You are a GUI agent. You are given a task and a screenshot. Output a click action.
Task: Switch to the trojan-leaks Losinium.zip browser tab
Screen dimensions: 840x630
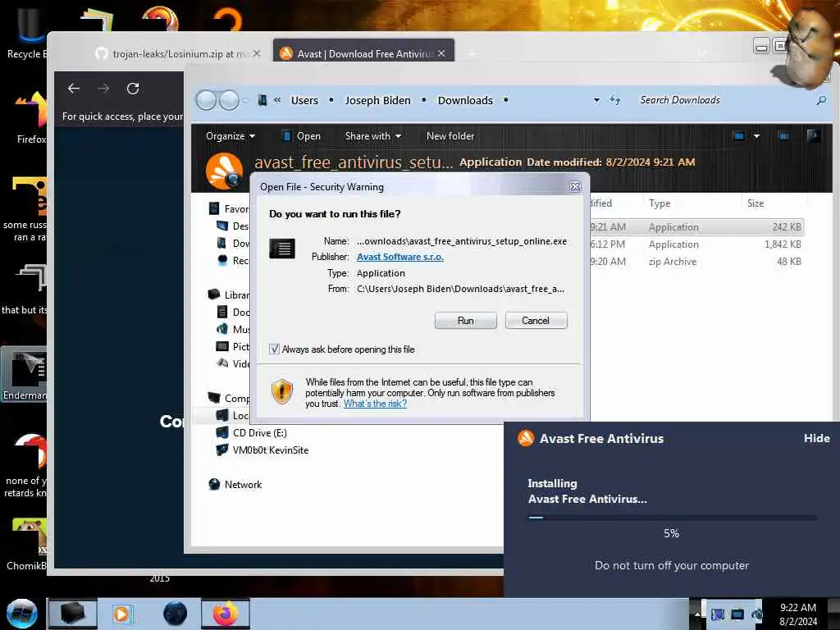[172, 53]
